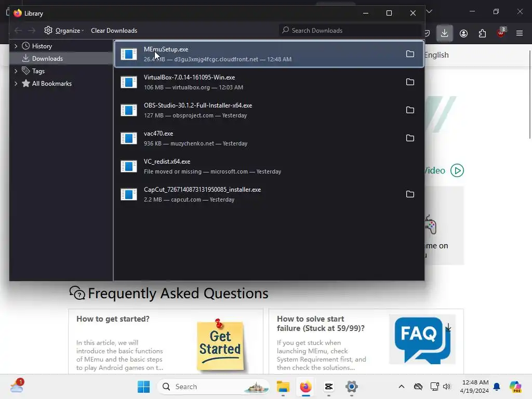Show hidden system tray icons
Image resolution: width=532 pixels, height=399 pixels.
(x=402, y=387)
